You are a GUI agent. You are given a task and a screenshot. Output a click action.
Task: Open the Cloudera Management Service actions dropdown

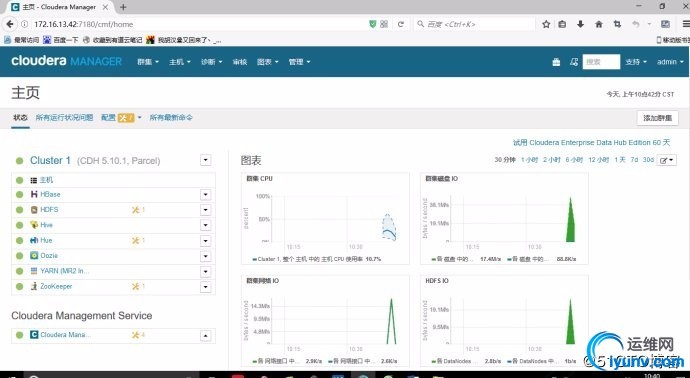(x=206, y=336)
